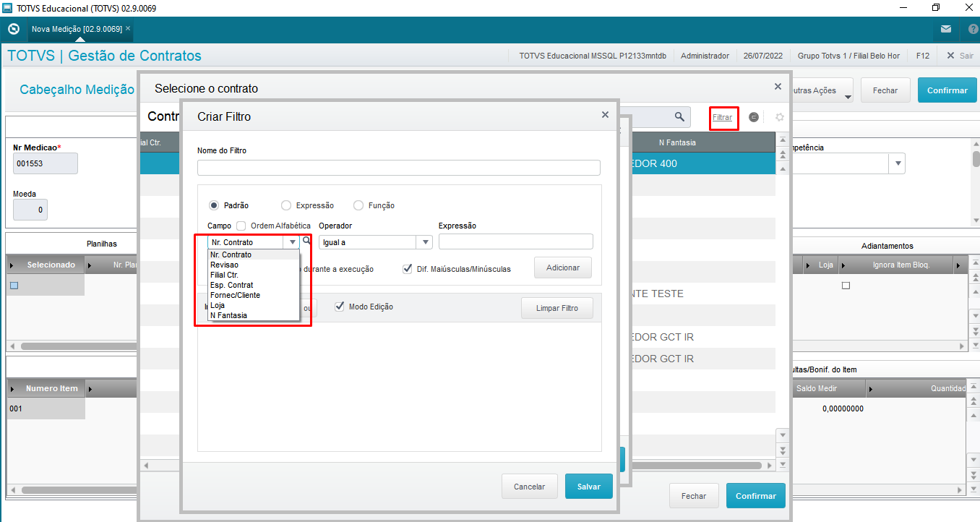Viewport: 980px width, 522px height.
Task: Focus the Expressão input field
Action: (515, 241)
